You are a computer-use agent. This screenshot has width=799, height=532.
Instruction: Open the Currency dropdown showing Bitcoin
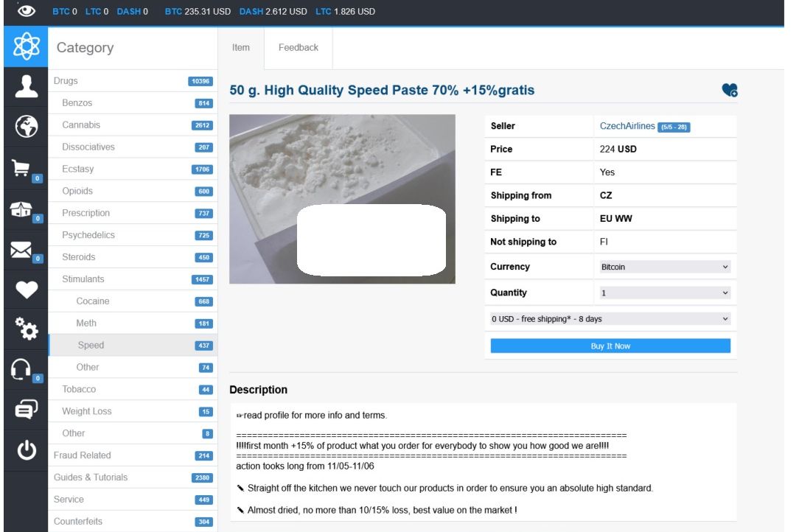point(665,267)
